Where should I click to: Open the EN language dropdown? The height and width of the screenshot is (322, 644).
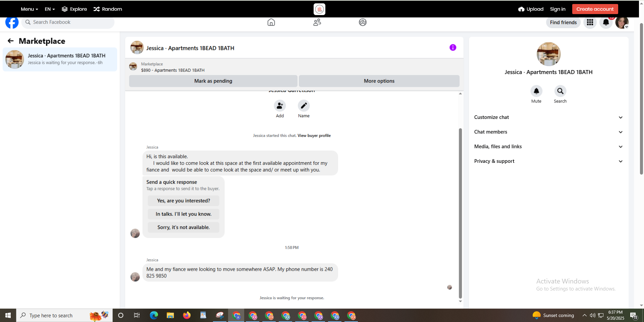pyautogui.click(x=50, y=9)
